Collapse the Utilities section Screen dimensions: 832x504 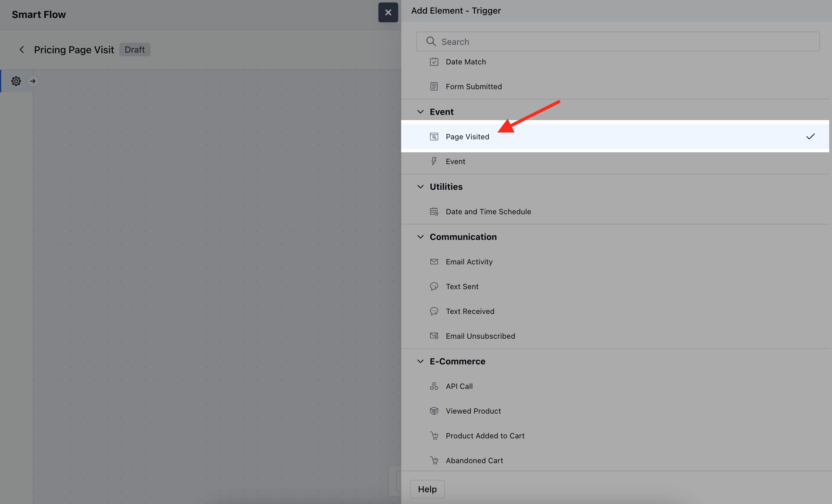420,187
